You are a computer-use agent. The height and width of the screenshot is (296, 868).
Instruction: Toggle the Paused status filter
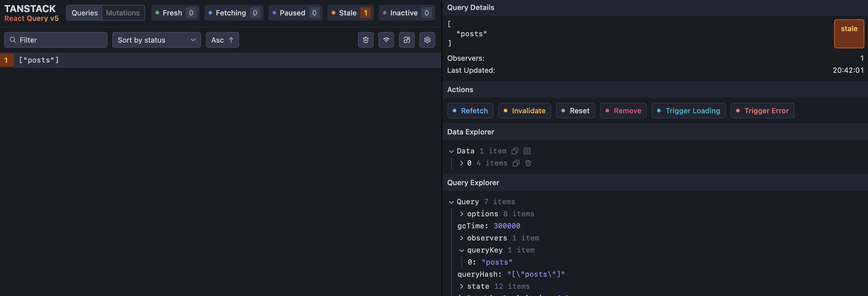point(295,13)
